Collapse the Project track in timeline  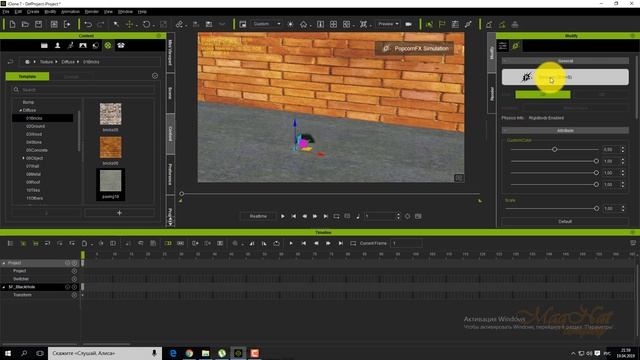pyautogui.click(x=4, y=263)
